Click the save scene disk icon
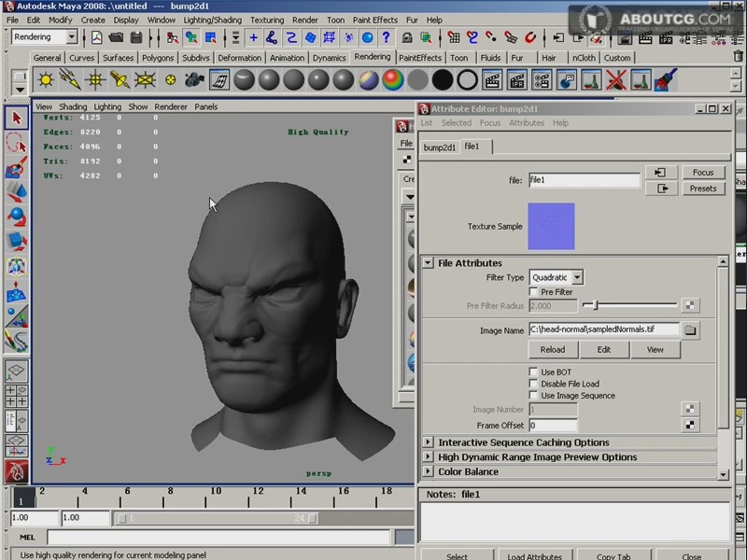747x560 pixels. 136,37
